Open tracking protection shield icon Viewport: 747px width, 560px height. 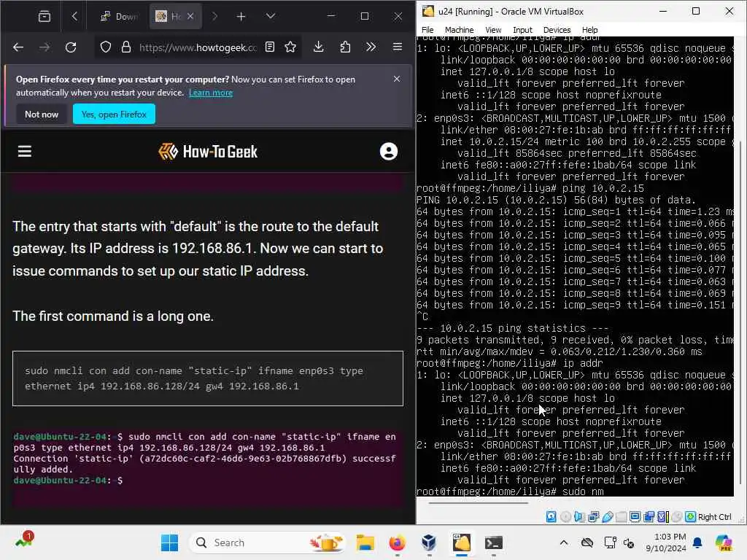tap(105, 47)
